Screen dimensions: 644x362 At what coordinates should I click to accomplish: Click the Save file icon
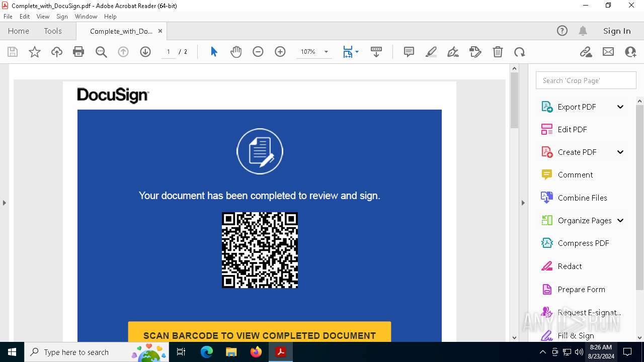[x=13, y=52]
